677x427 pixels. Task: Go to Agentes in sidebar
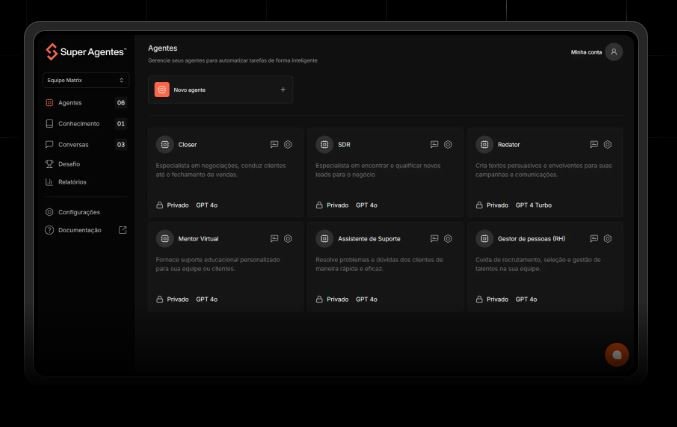pyautogui.click(x=70, y=102)
